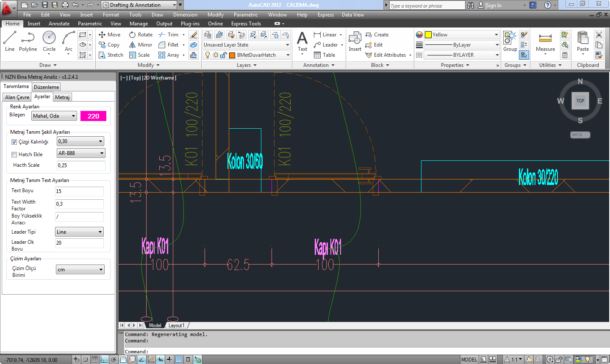Toggle the Çizgi Kalınlığı checkbox
This screenshot has height=364, width=610.
coord(14,142)
